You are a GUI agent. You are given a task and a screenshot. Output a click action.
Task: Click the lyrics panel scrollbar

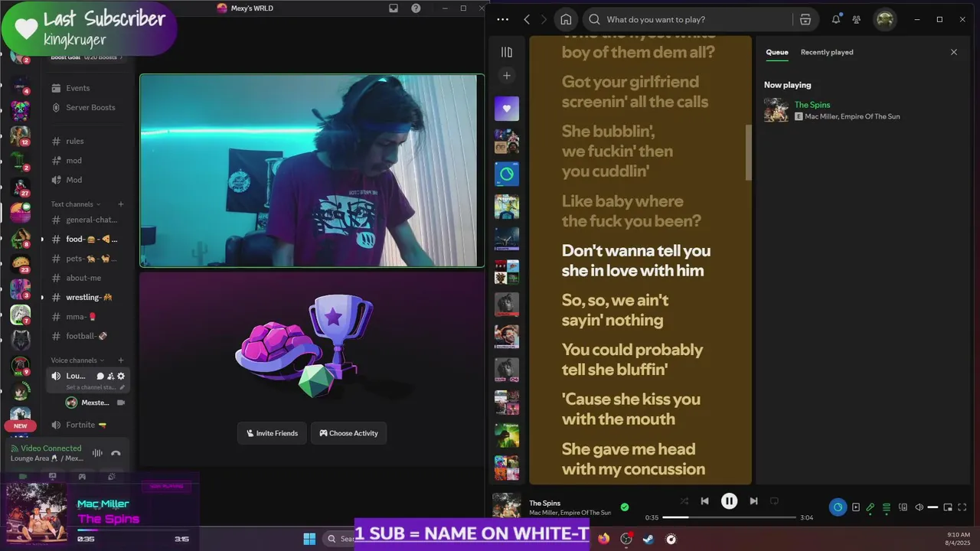(x=748, y=153)
